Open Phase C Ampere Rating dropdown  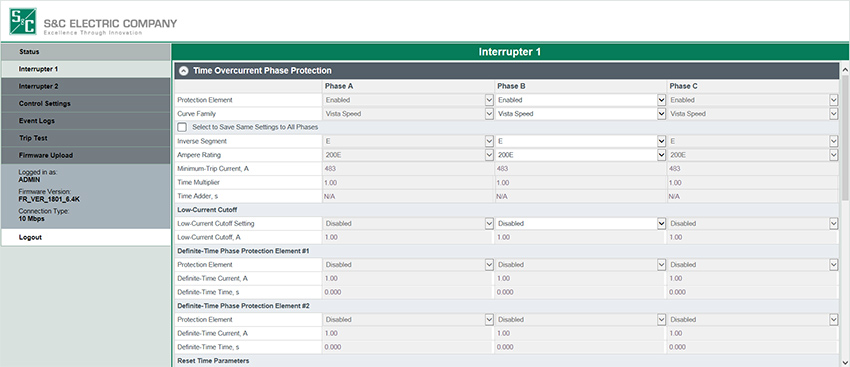753,155
